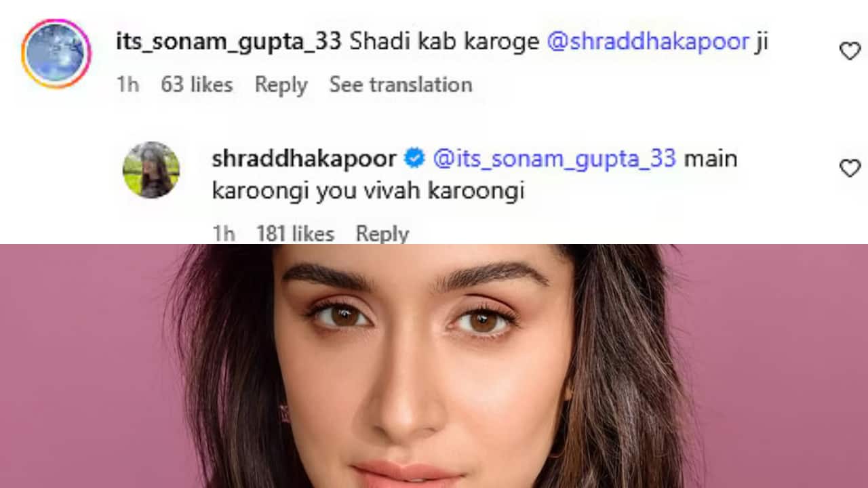The image size is (868, 488).
Task: Open the bold shraddhakapoor username link
Action: pyautogui.click(x=304, y=159)
